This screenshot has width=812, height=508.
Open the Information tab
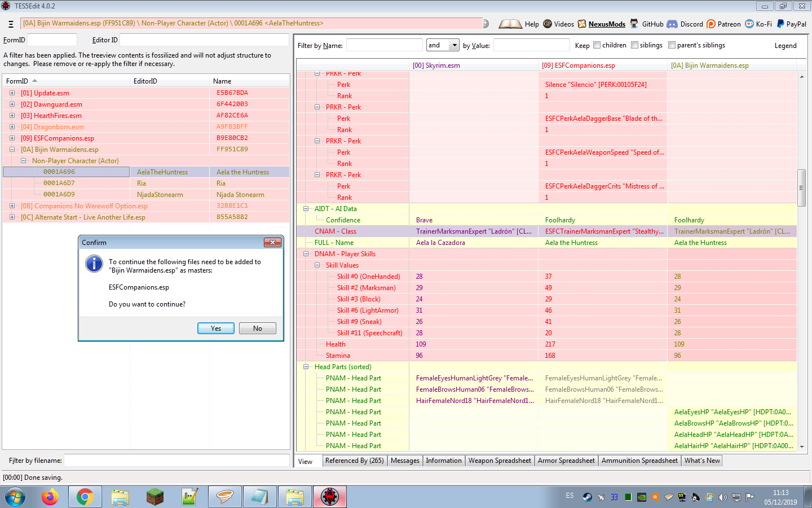(x=444, y=461)
